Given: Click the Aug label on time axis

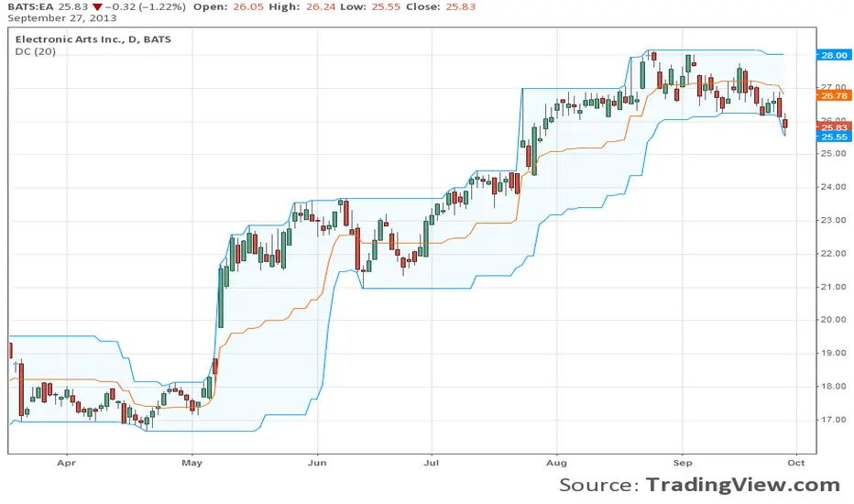Looking at the screenshot, I should pos(556,463).
